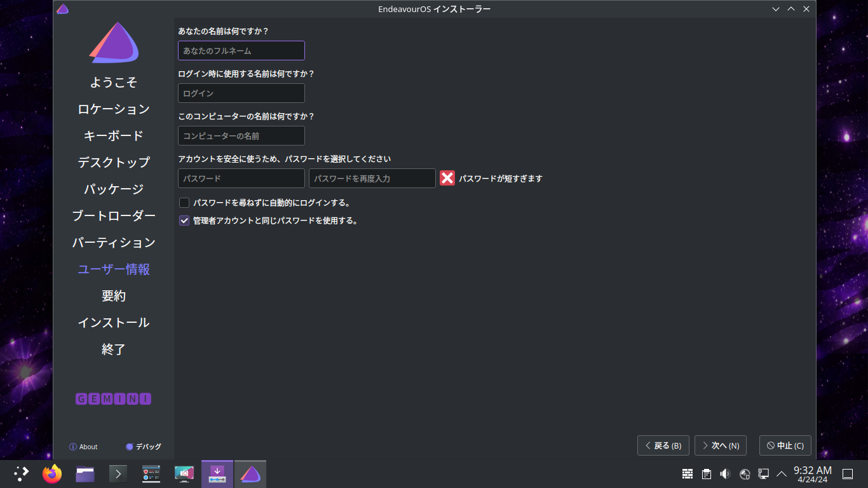Toggle the デバッグ debug button
The image size is (868, 488).
click(144, 447)
